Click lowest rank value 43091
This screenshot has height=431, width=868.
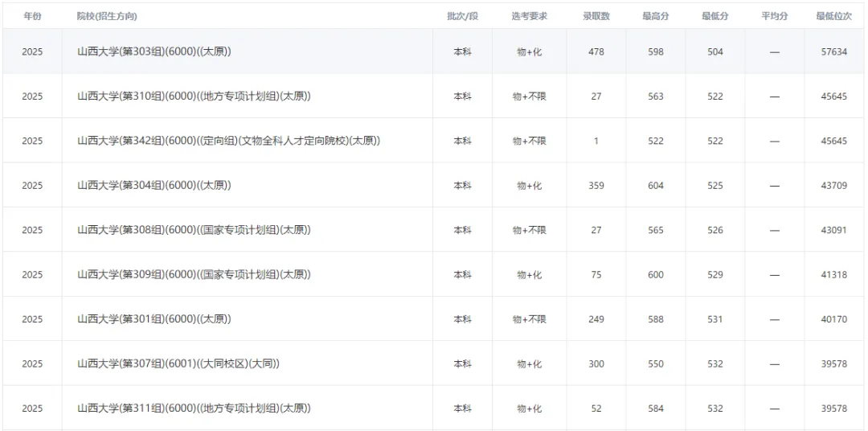click(833, 230)
